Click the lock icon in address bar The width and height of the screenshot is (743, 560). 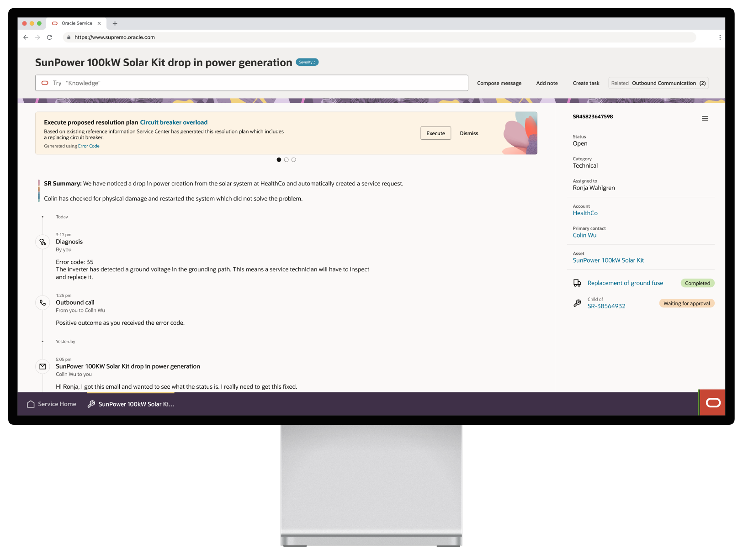tap(69, 37)
